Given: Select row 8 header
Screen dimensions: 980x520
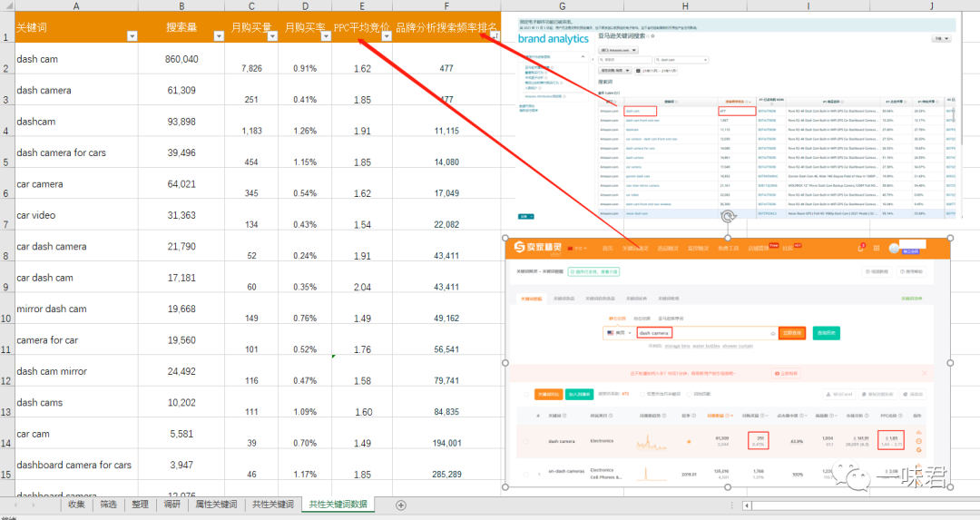Looking at the screenshot, I should pos(7,246).
